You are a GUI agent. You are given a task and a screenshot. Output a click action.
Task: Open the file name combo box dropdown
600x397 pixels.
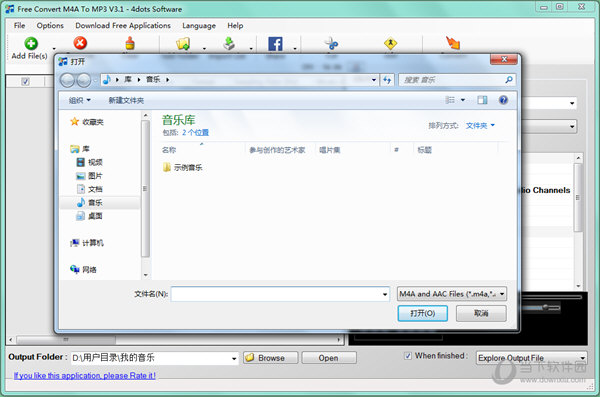(x=385, y=294)
